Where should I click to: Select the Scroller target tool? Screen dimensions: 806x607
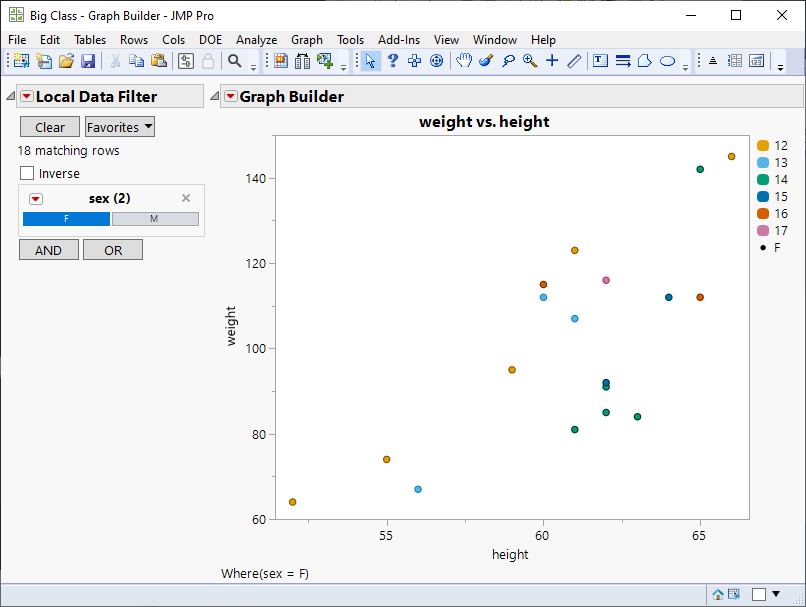pos(436,61)
